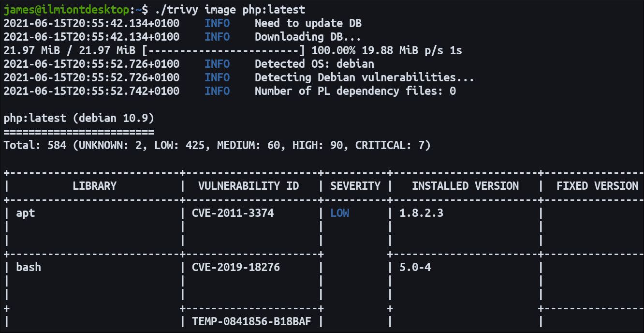Click 'Number of PL dependency files: 0'
This screenshot has width=644, height=333.
[355, 91]
